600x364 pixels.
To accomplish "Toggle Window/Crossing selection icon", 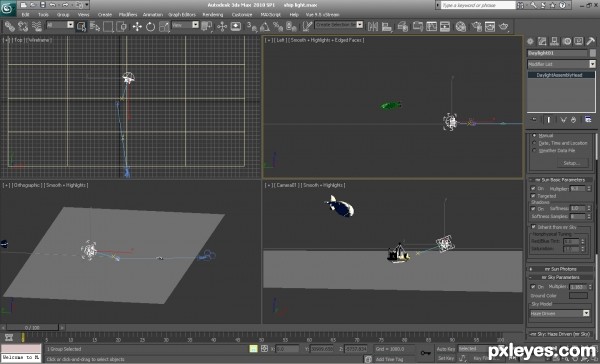I will [x=122, y=26].
